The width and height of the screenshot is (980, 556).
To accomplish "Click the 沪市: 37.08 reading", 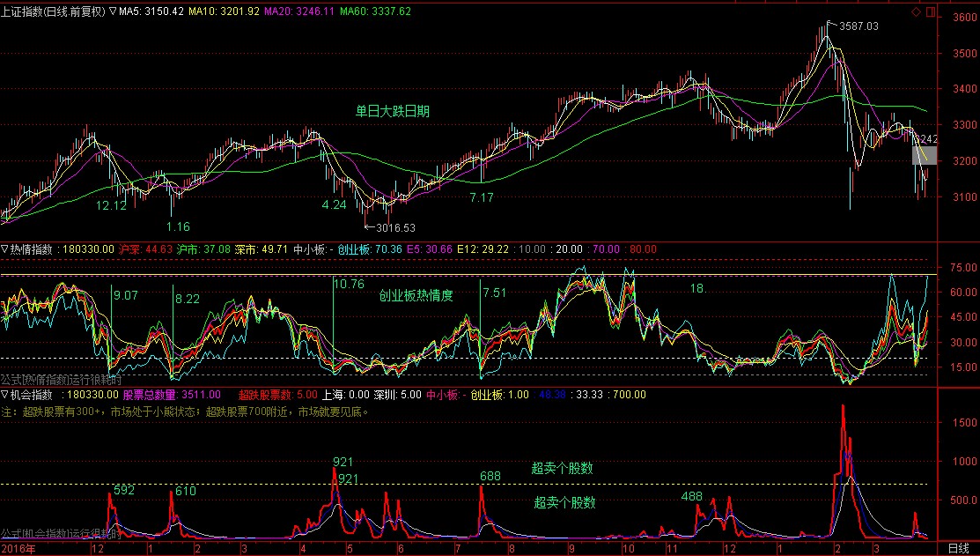I will (x=203, y=248).
